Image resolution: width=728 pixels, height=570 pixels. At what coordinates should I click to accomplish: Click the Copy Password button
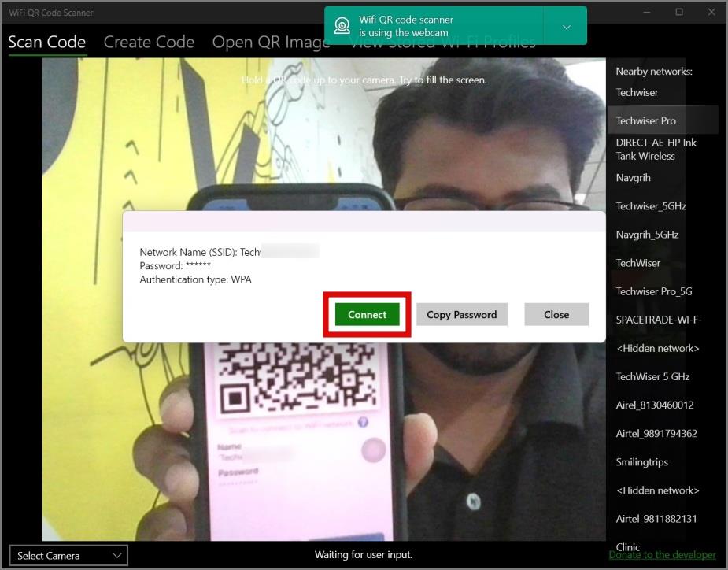(462, 314)
